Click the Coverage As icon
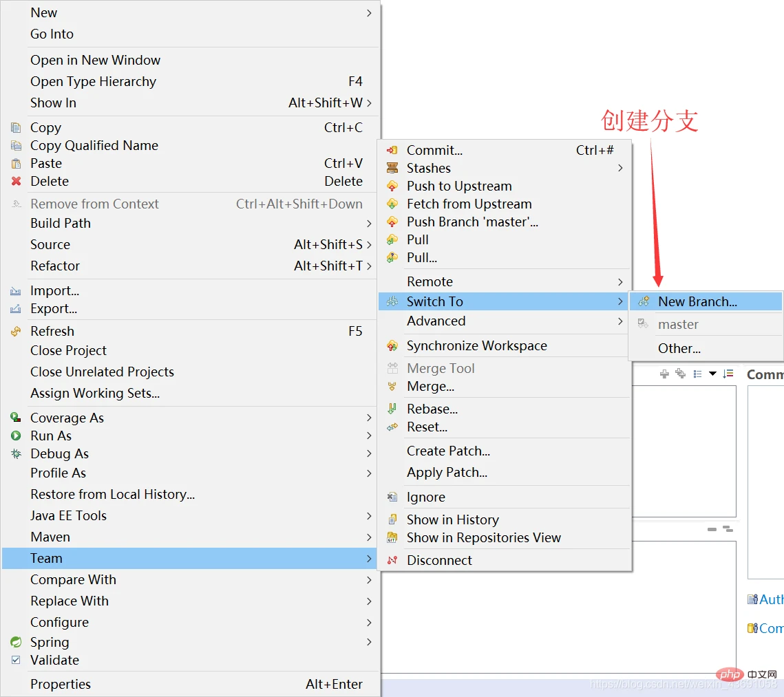This screenshot has height=697, width=784. tap(16, 417)
